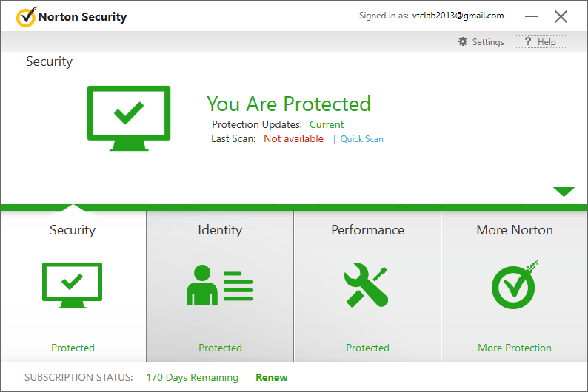This screenshot has height=392, width=588.
Task: Click the question mark Help icon
Action: [x=527, y=42]
